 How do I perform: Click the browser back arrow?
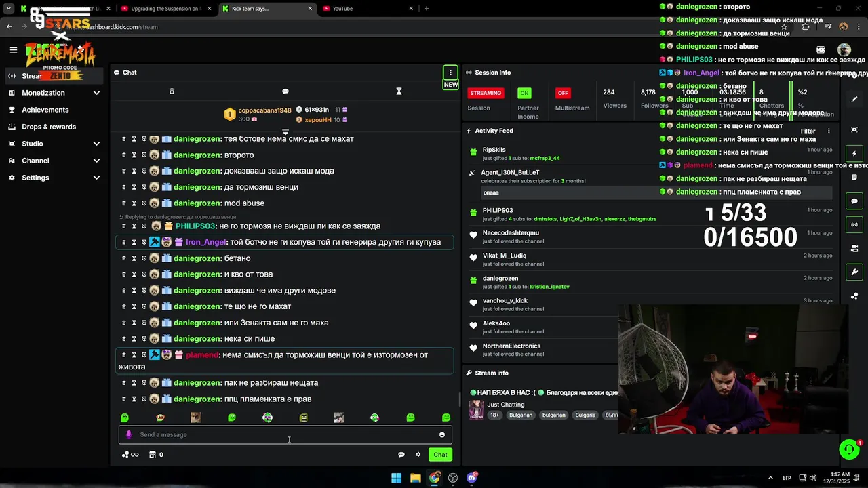9,27
